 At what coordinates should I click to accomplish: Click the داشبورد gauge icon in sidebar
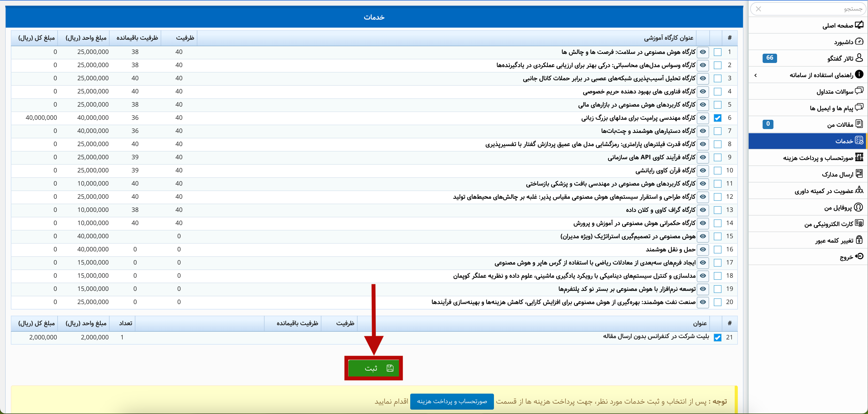pos(859,41)
